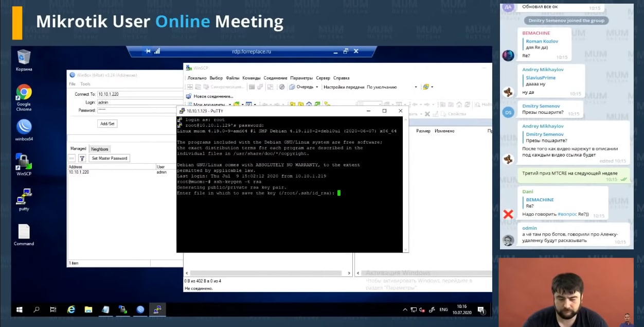Click the 'Размер' column header in WinSCP
The height and width of the screenshot is (327, 644).
click(423, 131)
